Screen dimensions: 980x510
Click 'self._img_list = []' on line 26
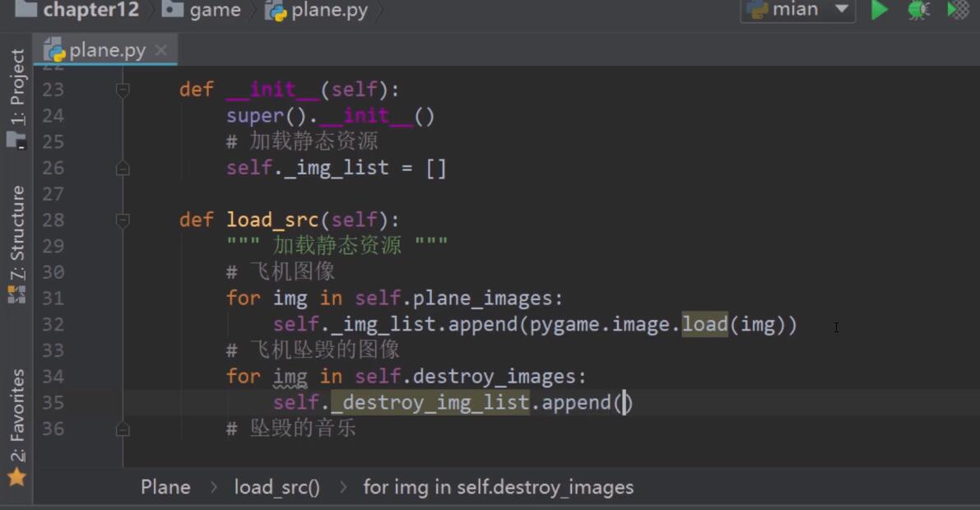pos(337,168)
